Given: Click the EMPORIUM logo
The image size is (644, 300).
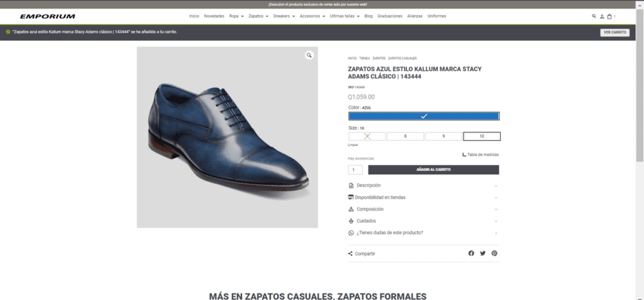Looking at the screenshot, I should [48, 16].
